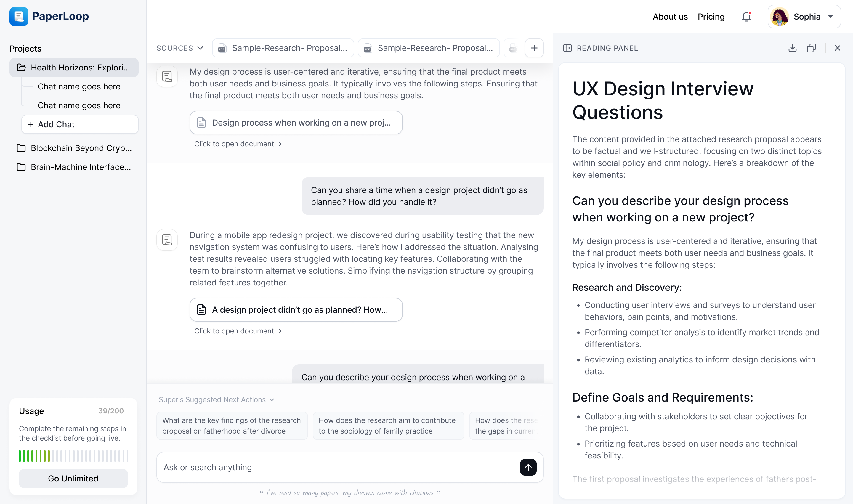The image size is (853, 504).
Task: Close the reading panel
Action: [837, 48]
